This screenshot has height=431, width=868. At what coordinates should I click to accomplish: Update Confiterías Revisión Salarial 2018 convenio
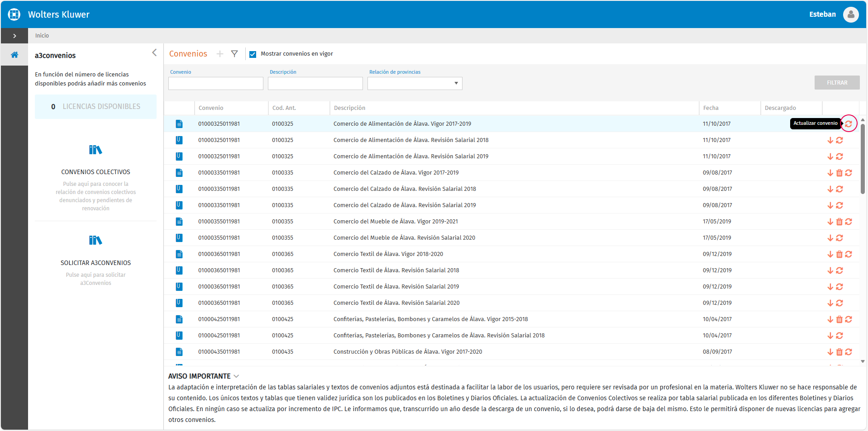coord(839,336)
